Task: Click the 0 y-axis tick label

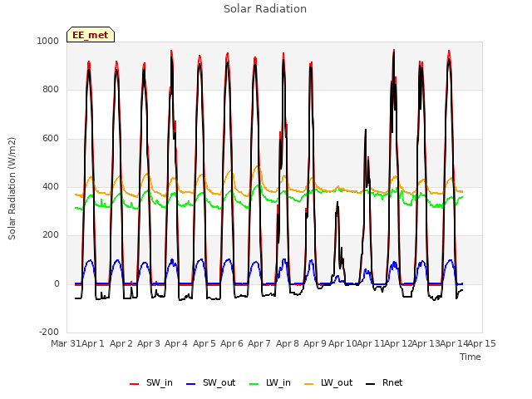Action: coord(57,283)
